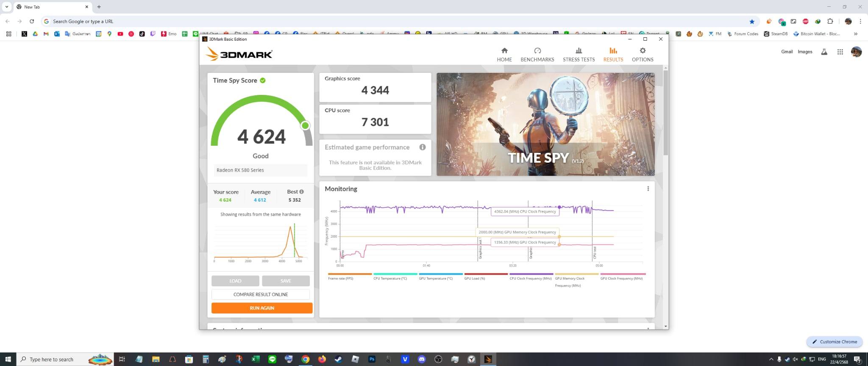Toggle GPU Memory Clock Frequency legend
The width and height of the screenshot is (868, 366).
[576, 280]
